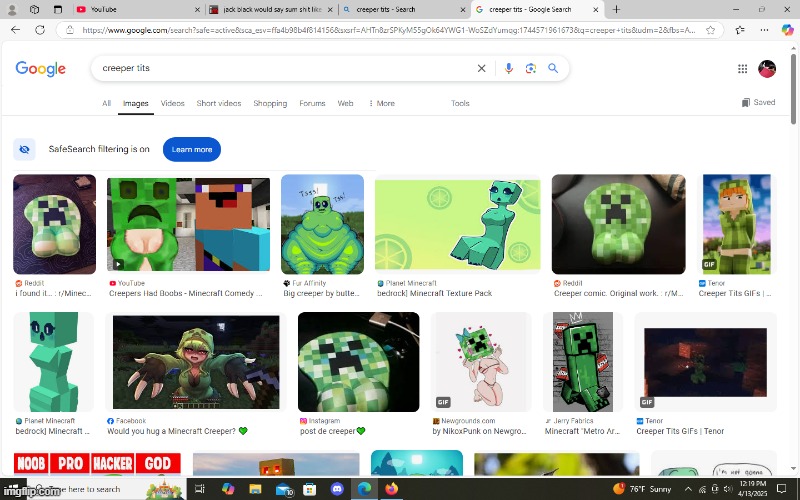Open Microsoft Store from the taskbar

(x=309, y=489)
